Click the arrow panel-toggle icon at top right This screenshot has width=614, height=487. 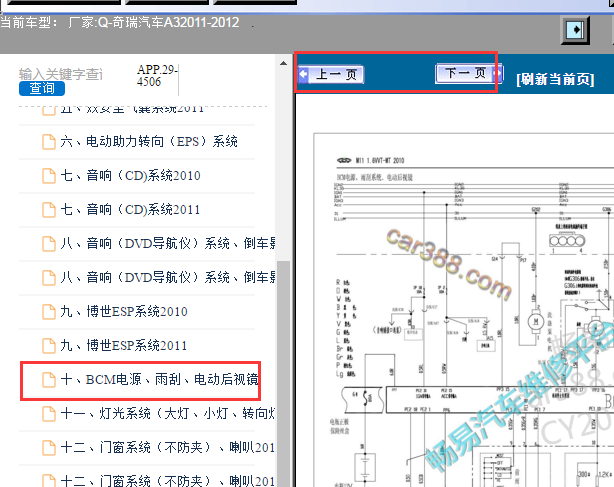click(x=575, y=30)
